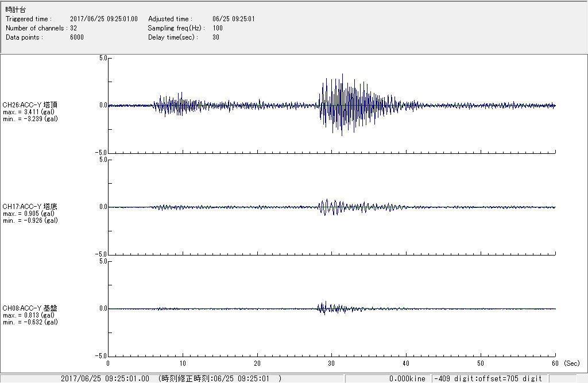The image size is (588, 383).
Task: Click the status bar timestamp with 時刻修正時刻
Action: tap(171, 378)
